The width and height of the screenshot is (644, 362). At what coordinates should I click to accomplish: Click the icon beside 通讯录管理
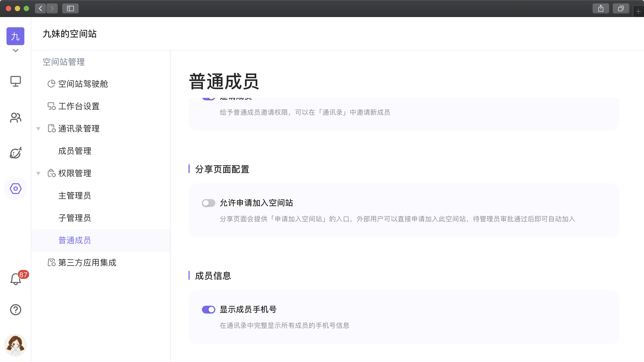[51, 128]
